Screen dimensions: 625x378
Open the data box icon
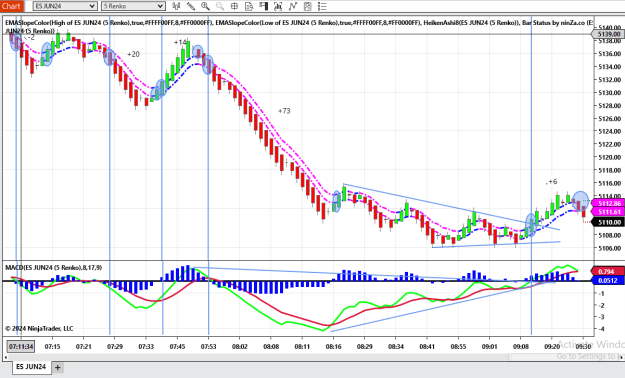click(249, 6)
